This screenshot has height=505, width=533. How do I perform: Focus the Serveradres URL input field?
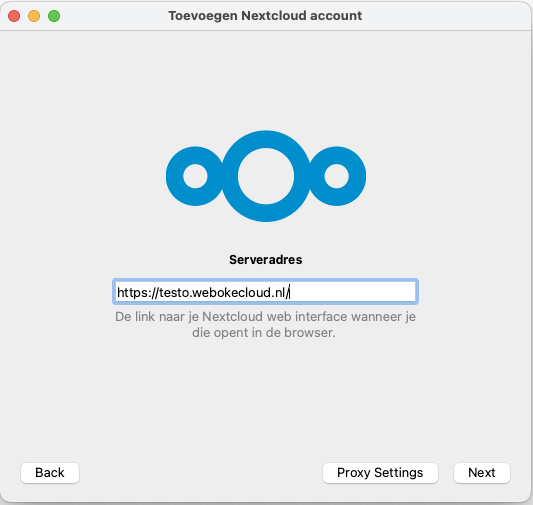coord(265,292)
